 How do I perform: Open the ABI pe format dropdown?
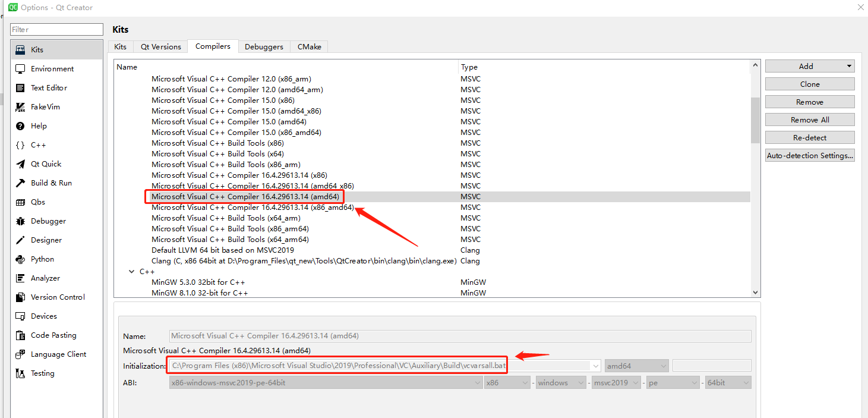pos(673,382)
